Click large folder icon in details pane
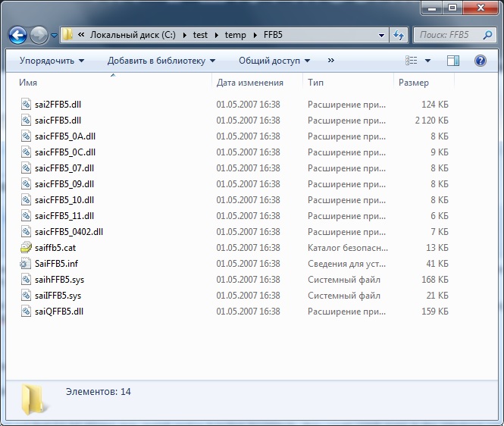Screen dimensions: 504x426 point(33,399)
